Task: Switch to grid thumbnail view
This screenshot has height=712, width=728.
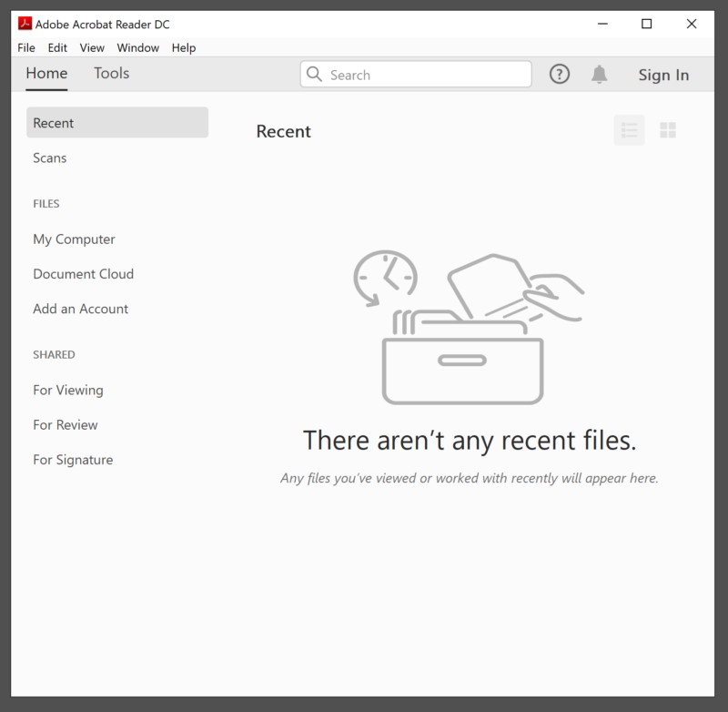Action: (668, 130)
